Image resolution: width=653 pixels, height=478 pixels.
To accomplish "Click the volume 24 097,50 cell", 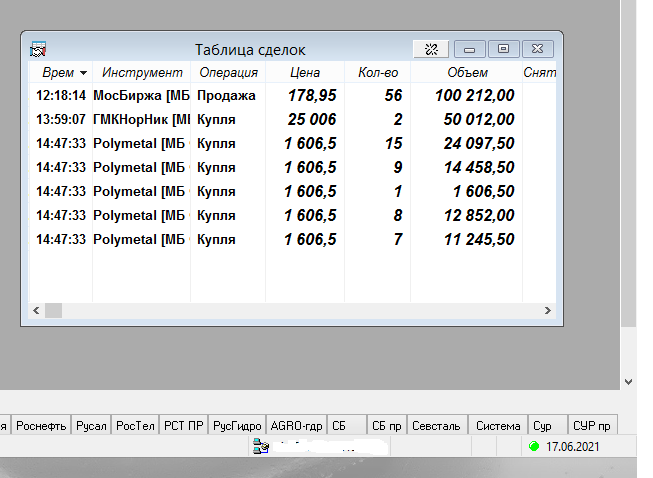I will [x=467, y=143].
